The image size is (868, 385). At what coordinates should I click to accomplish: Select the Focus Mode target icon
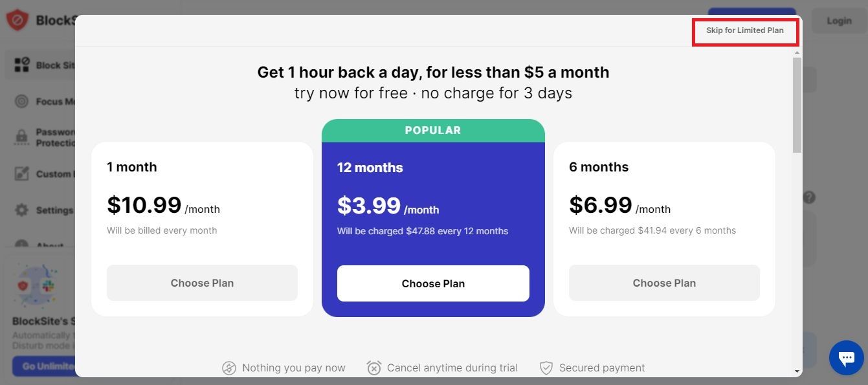click(22, 102)
